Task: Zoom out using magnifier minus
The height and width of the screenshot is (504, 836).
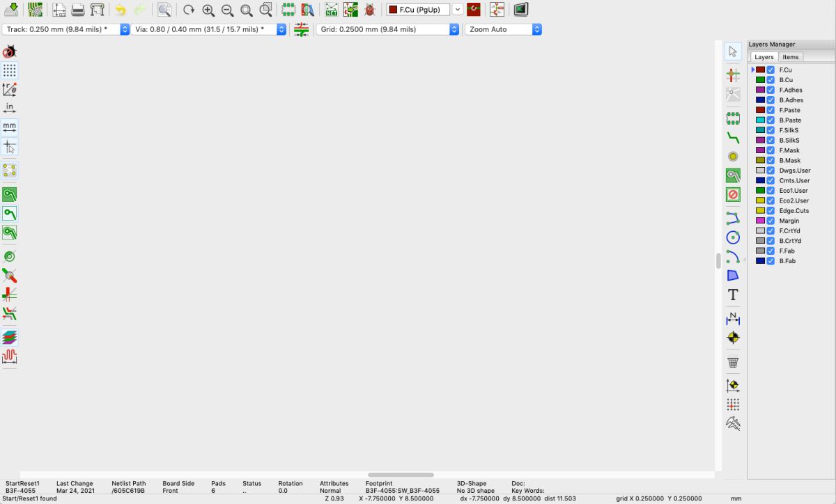Action: pos(227,10)
